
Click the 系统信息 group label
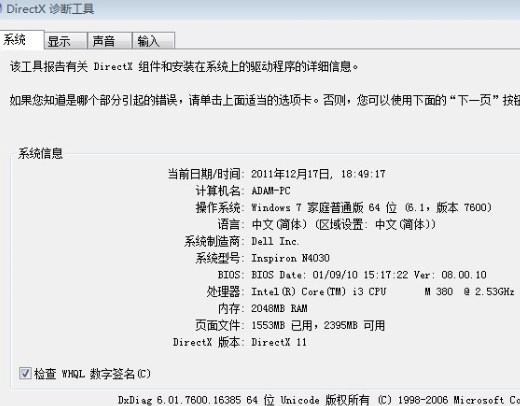pyautogui.click(x=40, y=153)
